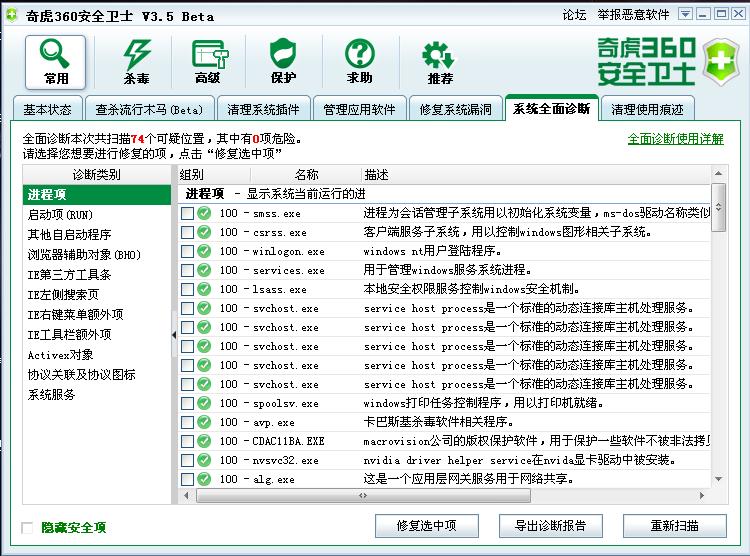Check the csrss.exe checkbox
Screen dimensions: 750x556
pyautogui.click(x=188, y=233)
